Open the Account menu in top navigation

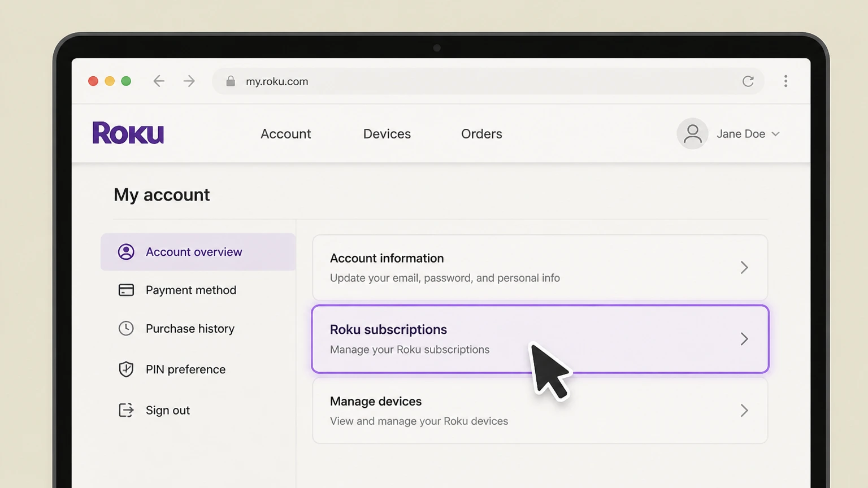coord(286,134)
